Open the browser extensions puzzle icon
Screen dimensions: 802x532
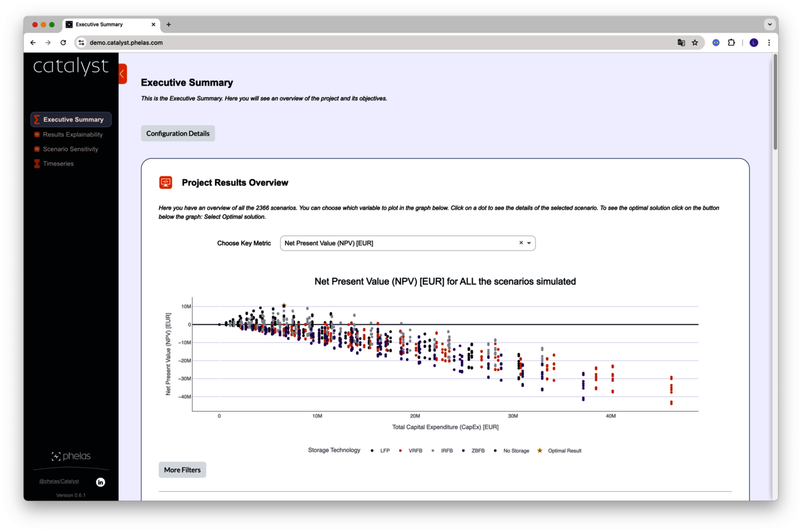point(731,43)
